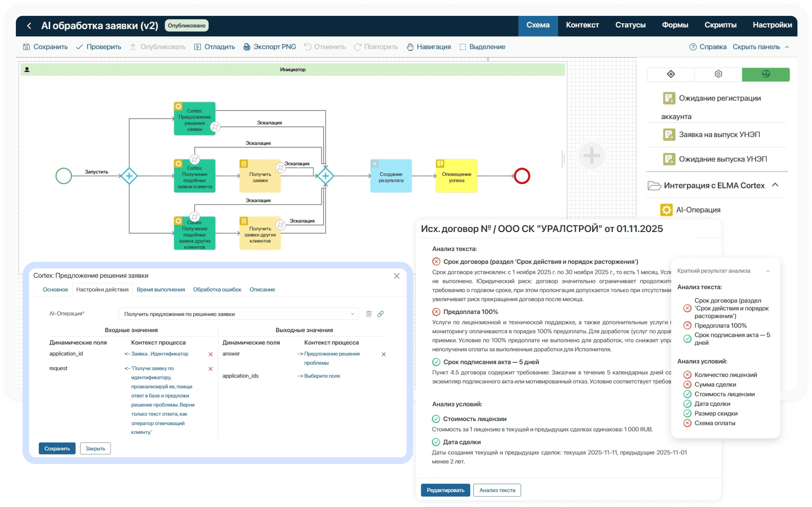Screen dimensions: 812x507
Task: Collapse the Интеграция с ELMA Cortex folder
Action: [775, 185]
